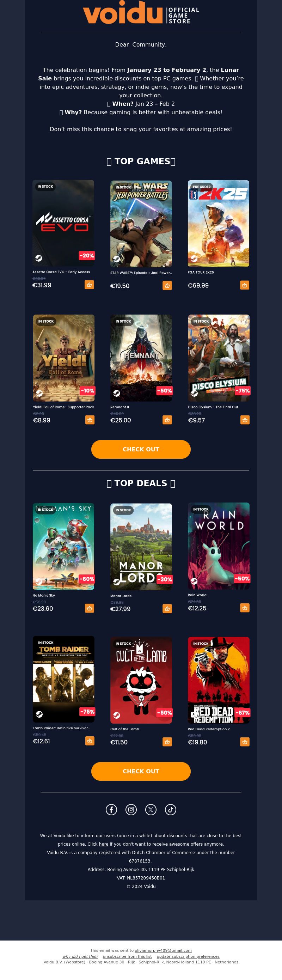Add PGA TOUR 2K25 to cart
Image resolution: width=282 pixels, height=980 pixels.
click(245, 285)
